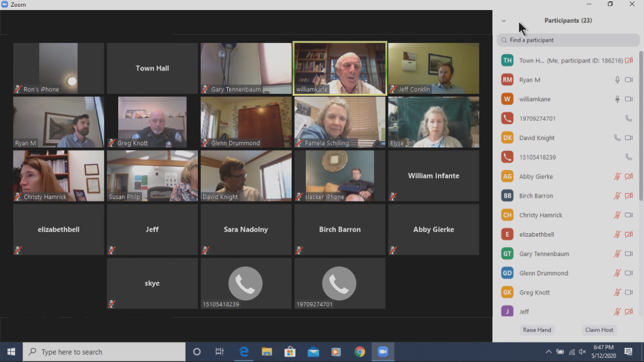Click Greg Knott's muted microphone icon
Screen dimensions: 644x362
click(617, 292)
